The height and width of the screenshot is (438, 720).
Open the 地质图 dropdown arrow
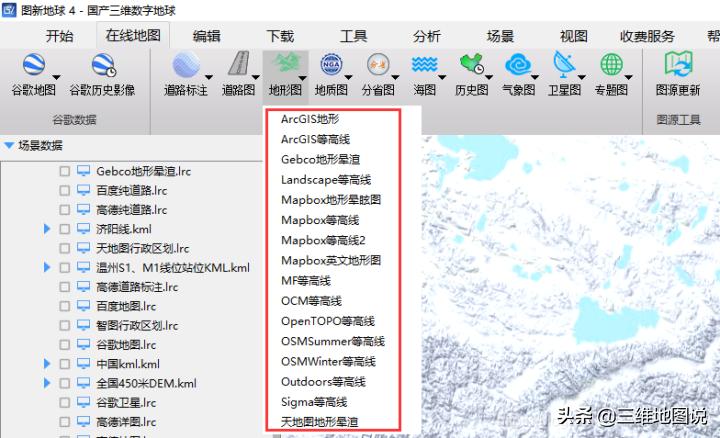pos(349,77)
